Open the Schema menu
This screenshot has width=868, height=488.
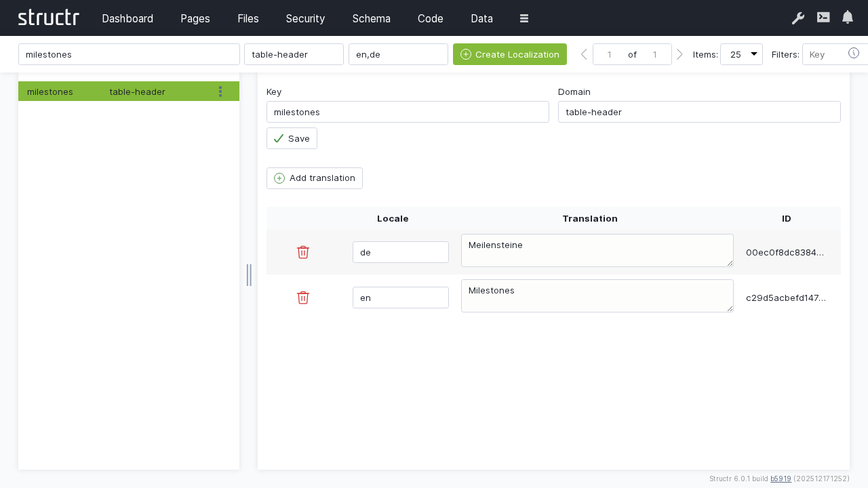371,18
